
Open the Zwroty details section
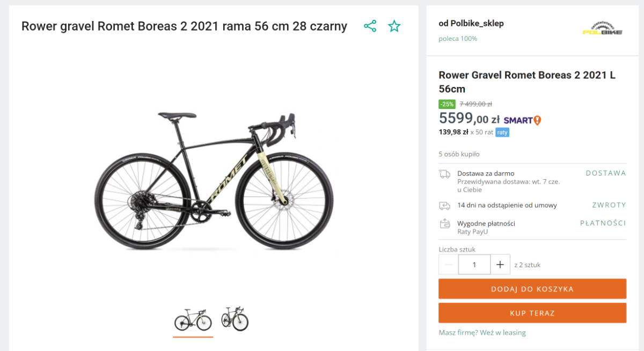pyautogui.click(x=609, y=205)
